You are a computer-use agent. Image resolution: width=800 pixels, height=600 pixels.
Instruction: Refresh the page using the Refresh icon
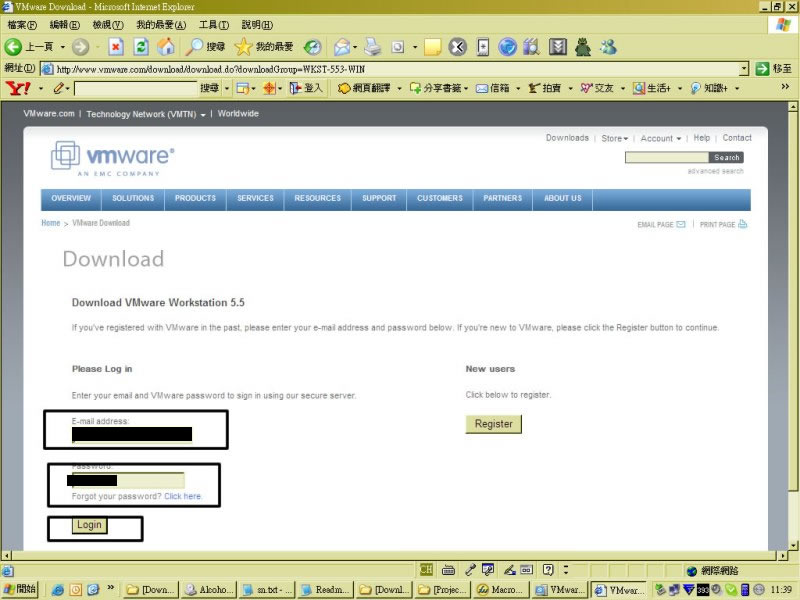pyautogui.click(x=141, y=47)
